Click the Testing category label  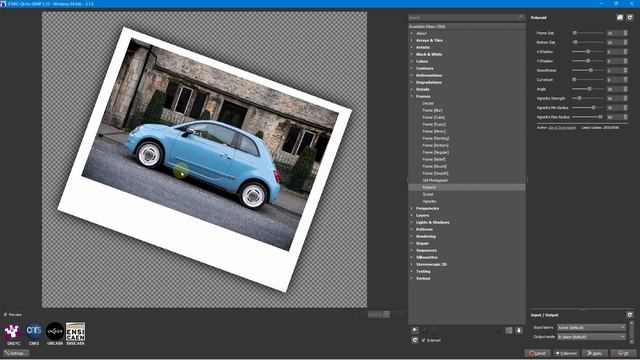coord(423,271)
